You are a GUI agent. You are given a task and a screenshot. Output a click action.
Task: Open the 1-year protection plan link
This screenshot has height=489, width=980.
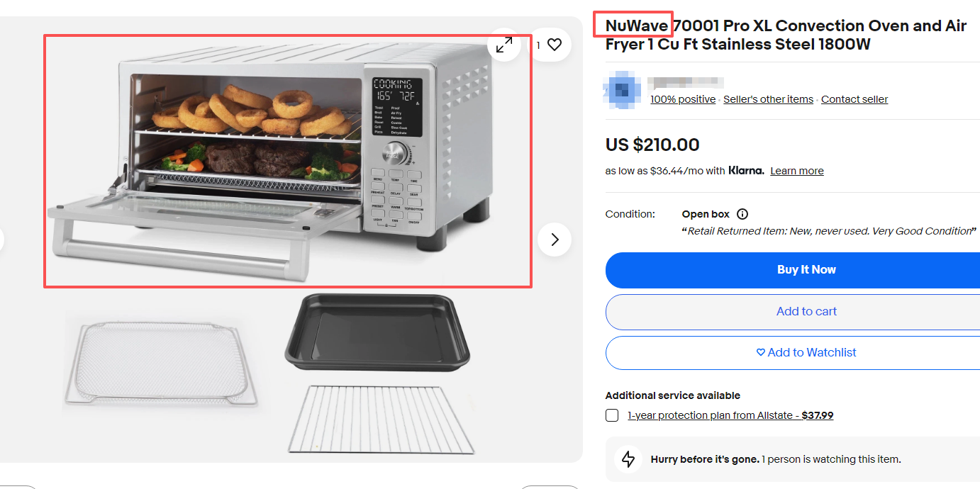pos(730,415)
